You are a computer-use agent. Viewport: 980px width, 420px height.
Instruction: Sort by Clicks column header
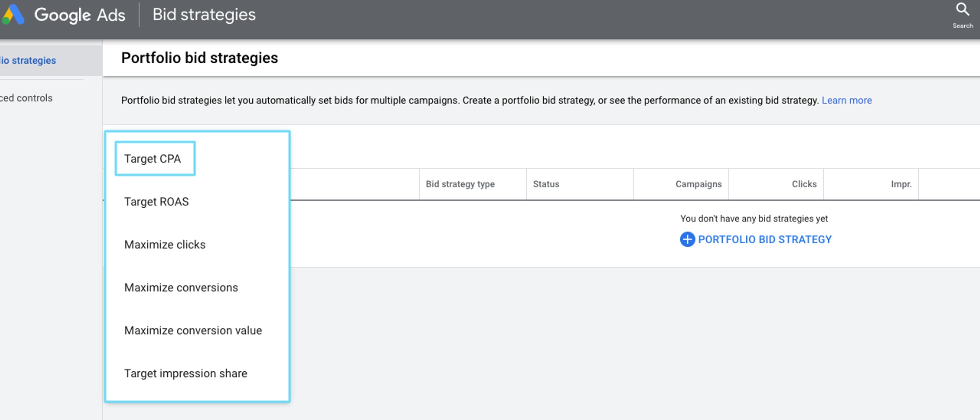click(x=804, y=184)
